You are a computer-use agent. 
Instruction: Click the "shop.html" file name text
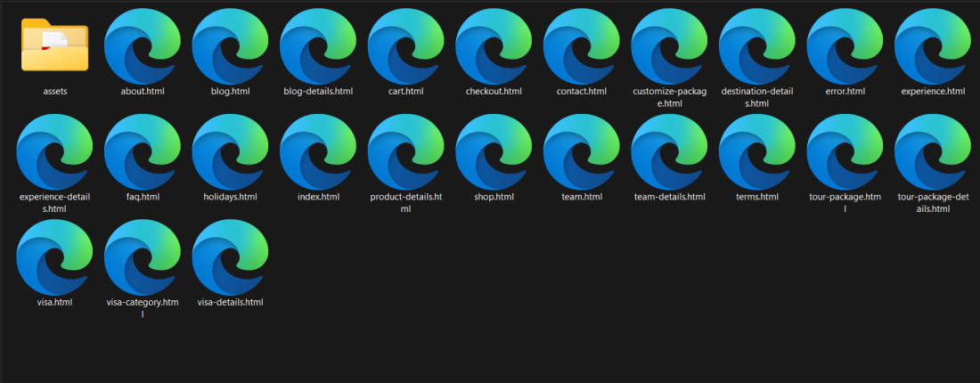coord(494,197)
